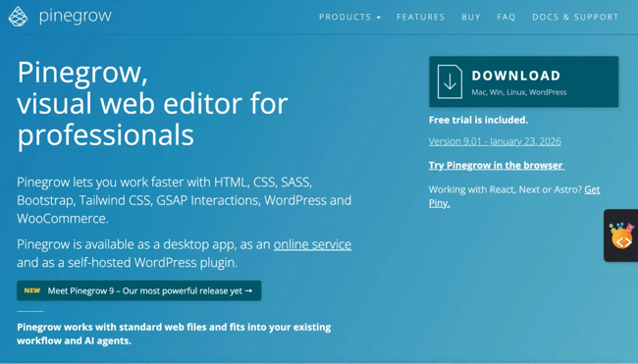This screenshot has height=364, width=638.
Task: Click the NEW badge in banner
Action: click(32, 290)
